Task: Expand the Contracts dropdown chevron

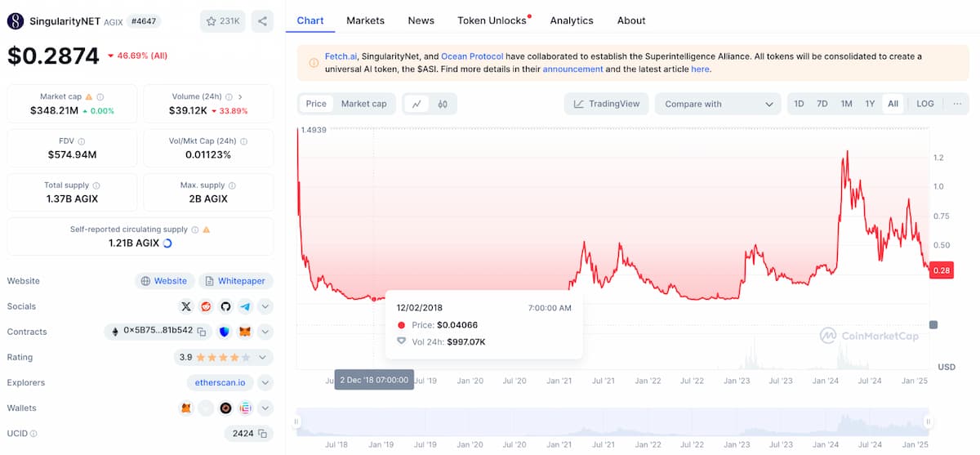Action: pyautogui.click(x=265, y=332)
